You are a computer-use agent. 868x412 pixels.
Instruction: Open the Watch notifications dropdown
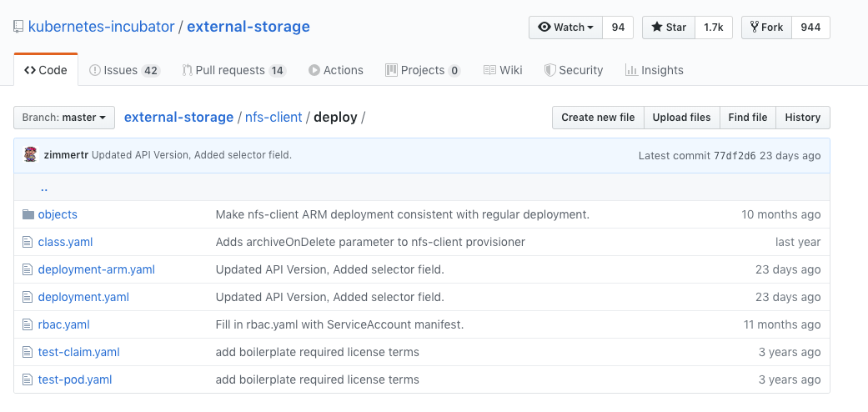coord(565,28)
